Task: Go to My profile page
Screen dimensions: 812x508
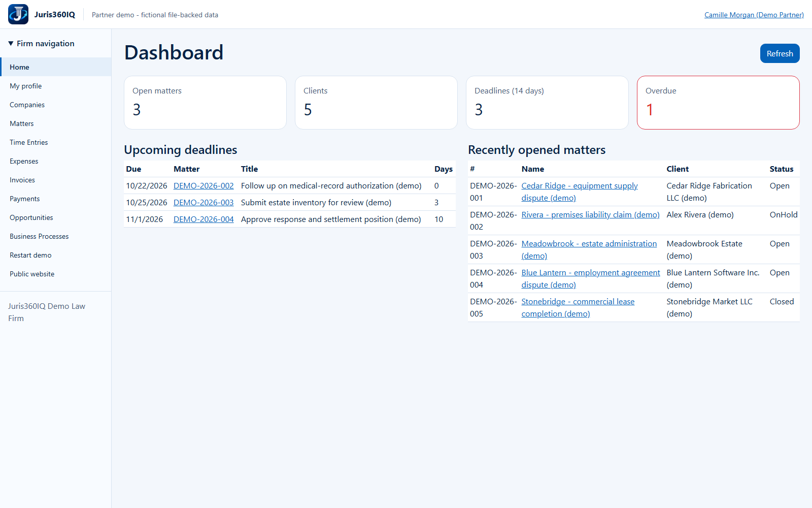Action: [56, 86]
